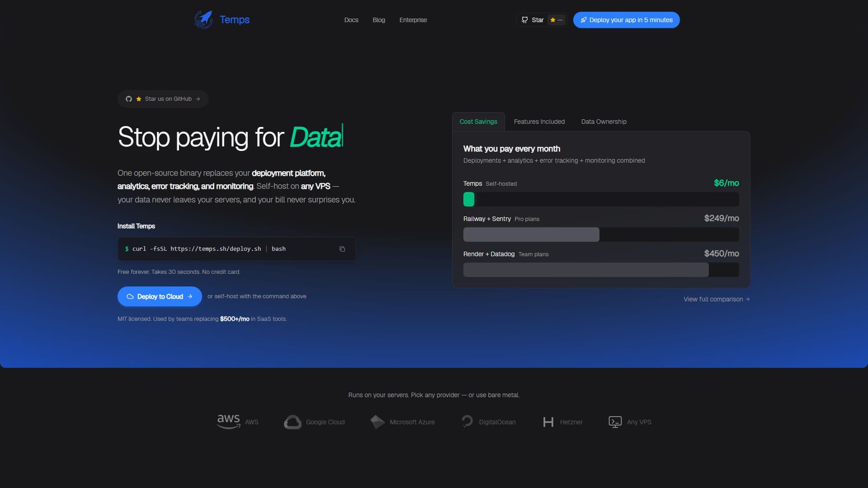The height and width of the screenshot is (488, 868).
Task: Click the GitHub Star button in header
Action: (x=542, y=20)
